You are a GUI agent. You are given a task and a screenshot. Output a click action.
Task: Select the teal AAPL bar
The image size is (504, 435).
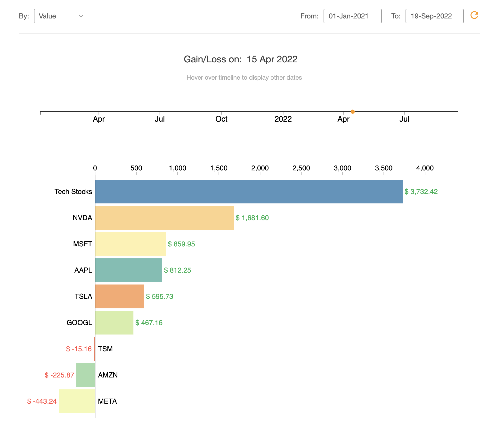click(x=129, y=270)
